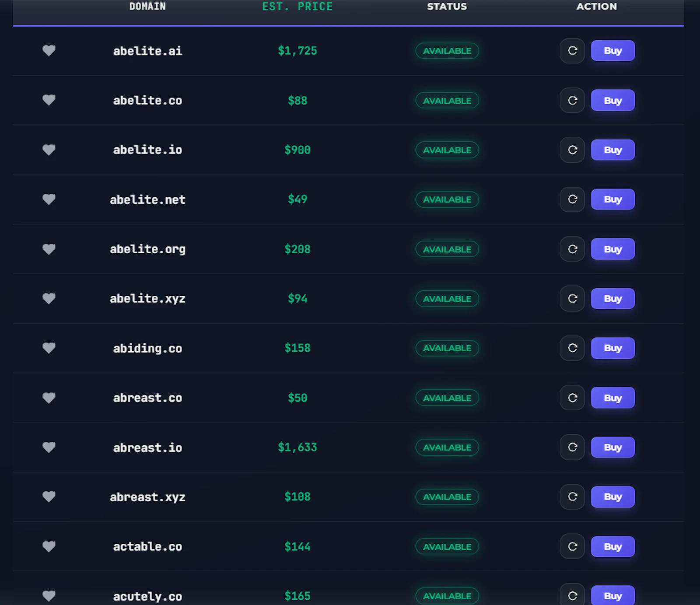The height and width of the screenshot is (605, 700).
Task: Favorite abelite.ai with the heart icon
Action: (x=49, y=51)
